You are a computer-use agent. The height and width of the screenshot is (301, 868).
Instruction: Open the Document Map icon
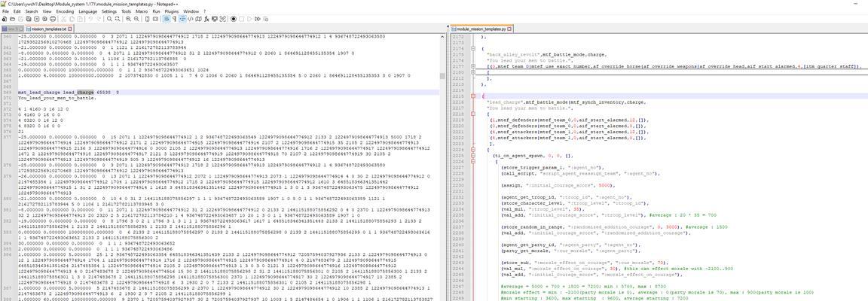(199, 18)
